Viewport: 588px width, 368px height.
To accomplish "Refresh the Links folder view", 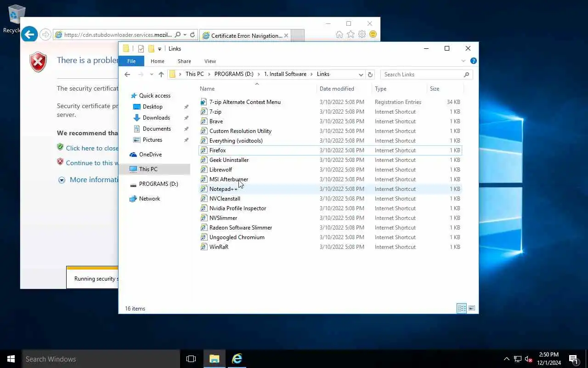I will point(370,75).
